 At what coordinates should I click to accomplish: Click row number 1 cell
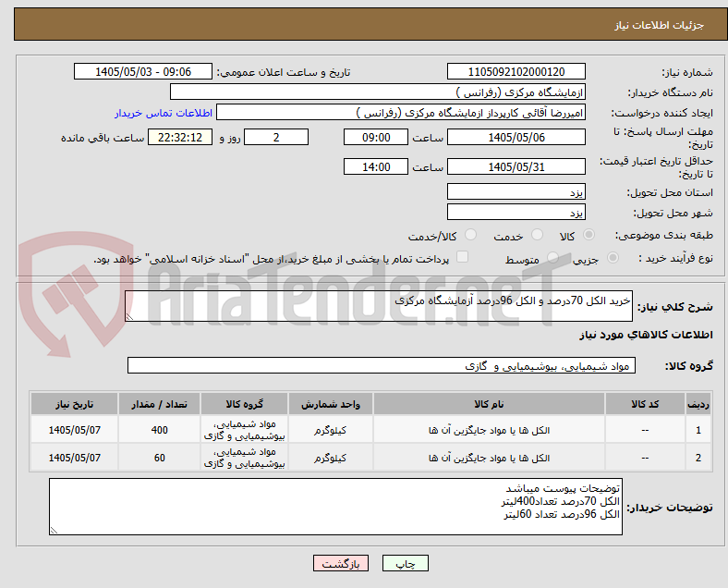pyautogui.click(x=698, y=430)
